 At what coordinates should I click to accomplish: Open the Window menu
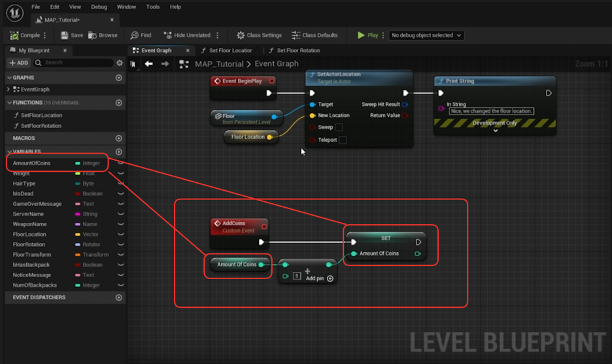point(126,7)
